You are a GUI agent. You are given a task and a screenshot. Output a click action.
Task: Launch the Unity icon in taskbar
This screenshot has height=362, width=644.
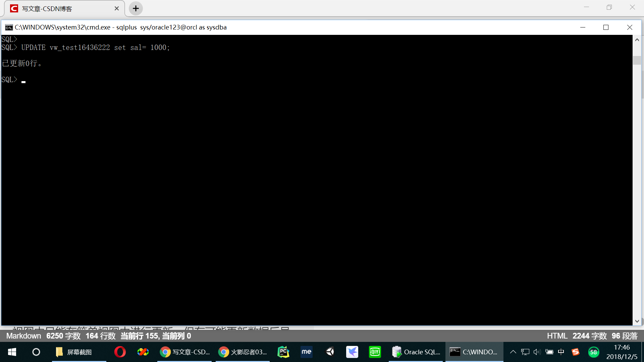point(330,352)
